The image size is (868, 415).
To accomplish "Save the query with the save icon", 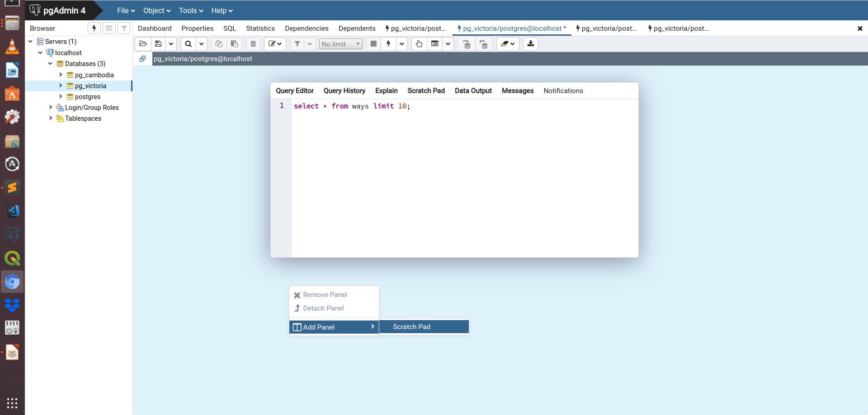I will pyautogui.click(x=158, y=44).
